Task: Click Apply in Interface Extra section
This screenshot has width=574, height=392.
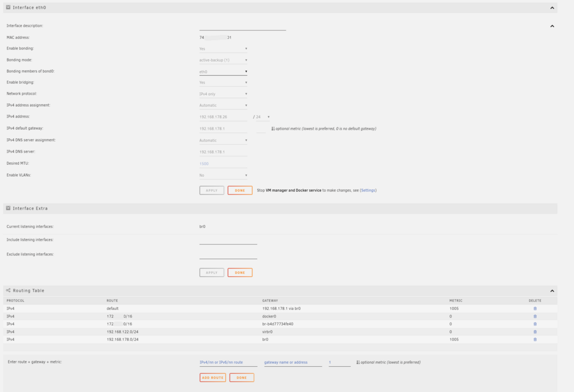Action: [212, 273]
